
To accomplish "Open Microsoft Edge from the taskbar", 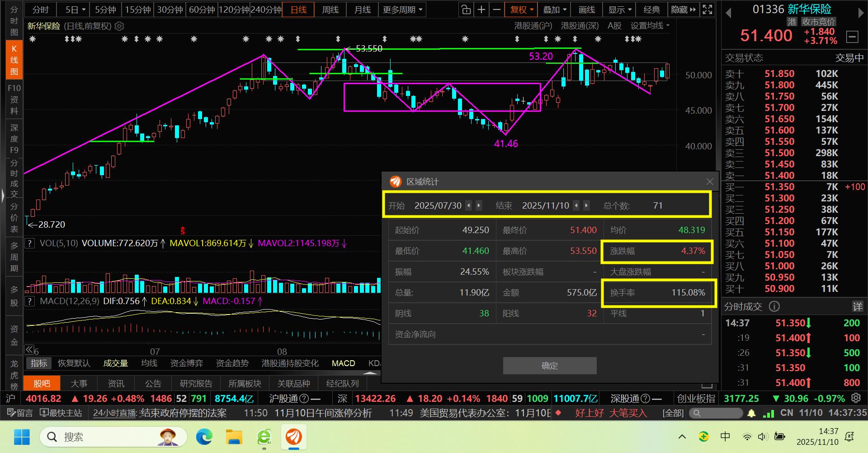I will point(204,437).
